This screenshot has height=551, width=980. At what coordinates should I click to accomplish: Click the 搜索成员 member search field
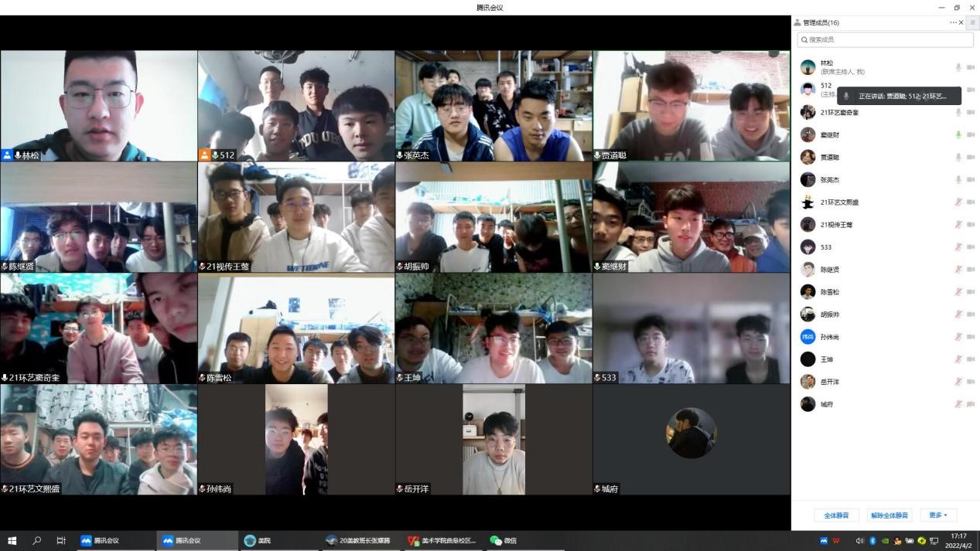885,39
